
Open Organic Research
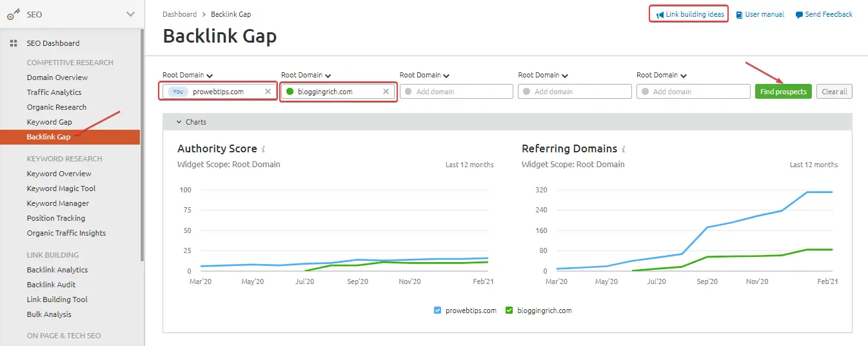coord(57,107)
